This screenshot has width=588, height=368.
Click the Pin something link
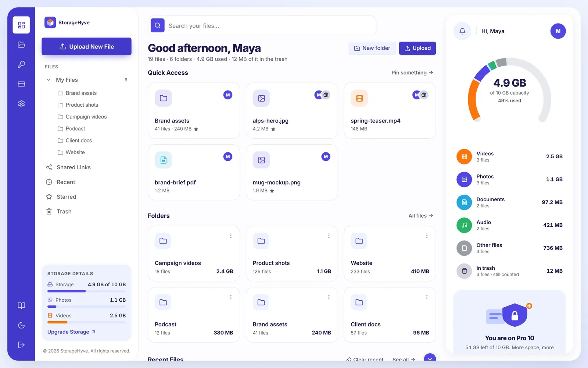(x=412, y=73)
